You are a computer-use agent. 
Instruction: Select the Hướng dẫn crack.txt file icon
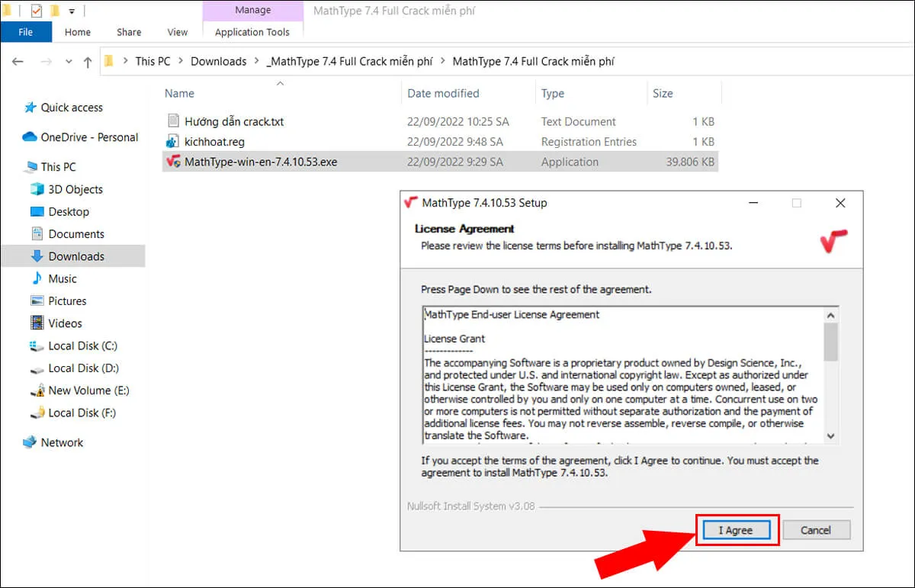[x=172, y=121]
